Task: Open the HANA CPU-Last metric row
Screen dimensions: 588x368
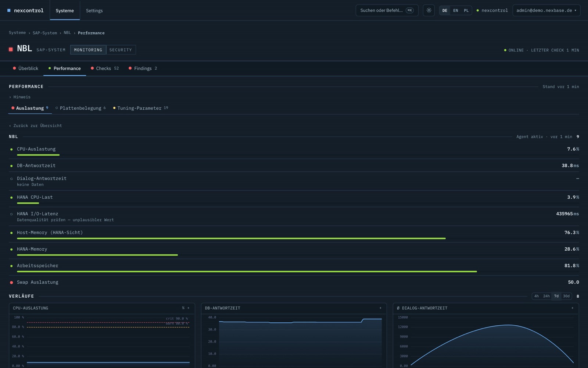Action: 294,199
